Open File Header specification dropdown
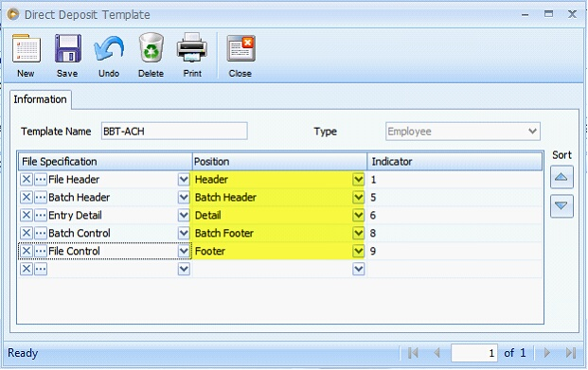 click(184, 179)
